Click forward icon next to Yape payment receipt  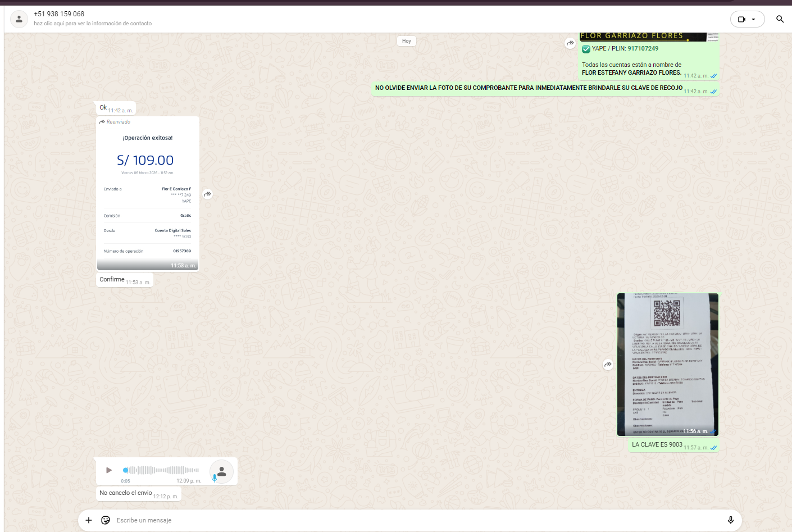(208, 194)
